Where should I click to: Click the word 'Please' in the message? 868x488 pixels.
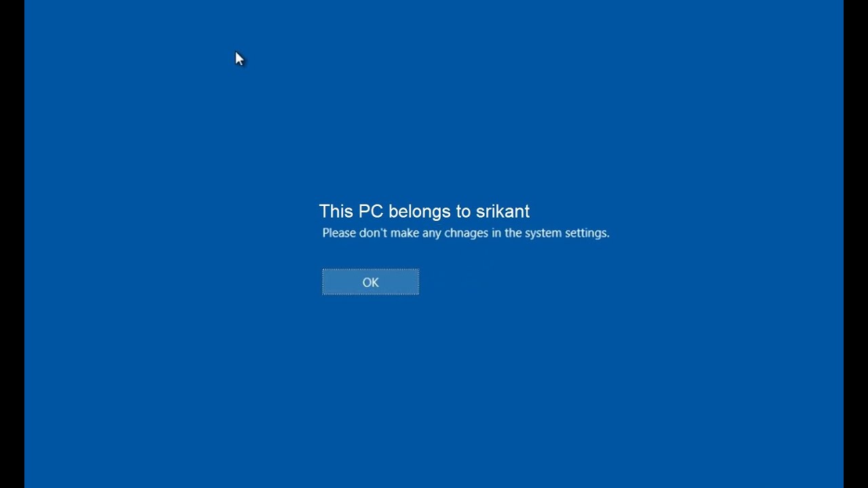[x=339, y=232]
